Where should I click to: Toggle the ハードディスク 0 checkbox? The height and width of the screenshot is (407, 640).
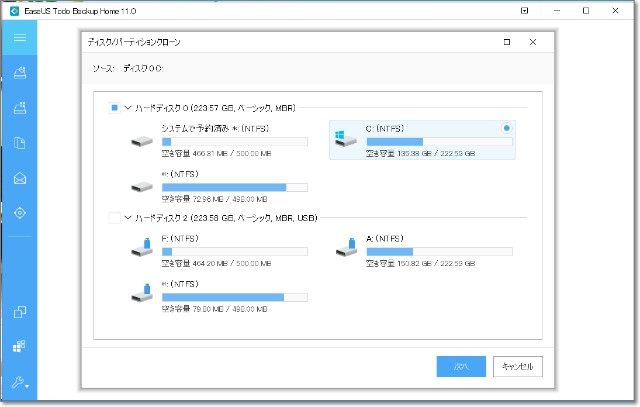(114, 108)
